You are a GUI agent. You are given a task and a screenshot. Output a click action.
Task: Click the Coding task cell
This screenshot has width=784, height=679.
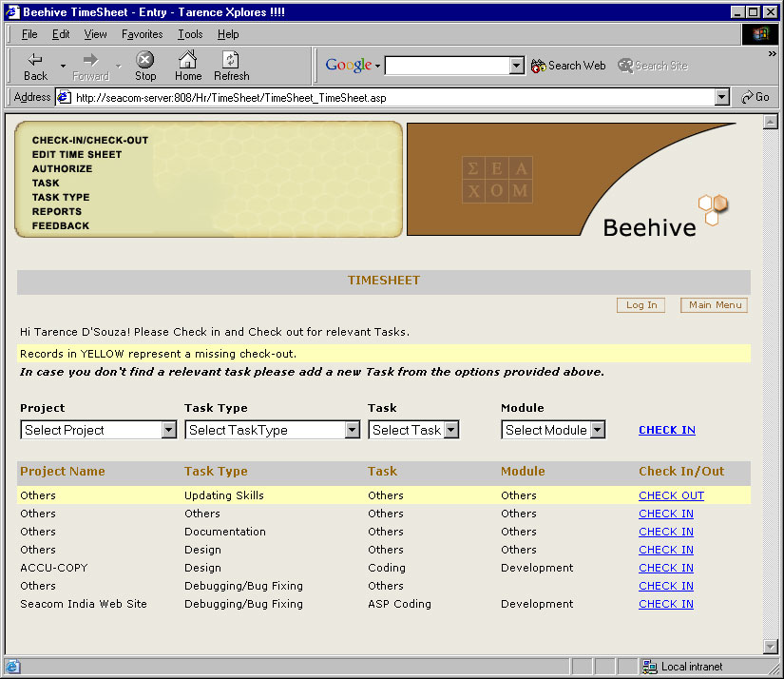387,568
